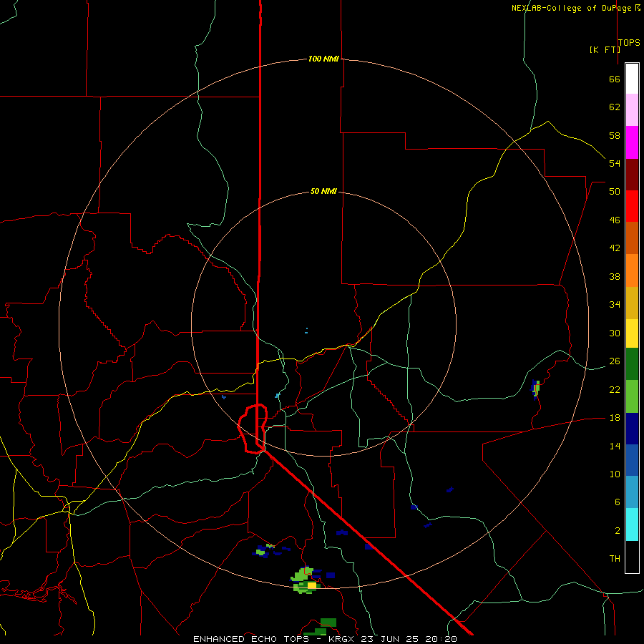
Task: Click 'ENHANCED ECHO TOPS' in the bottom caption
Action: [x=251, y=639]
